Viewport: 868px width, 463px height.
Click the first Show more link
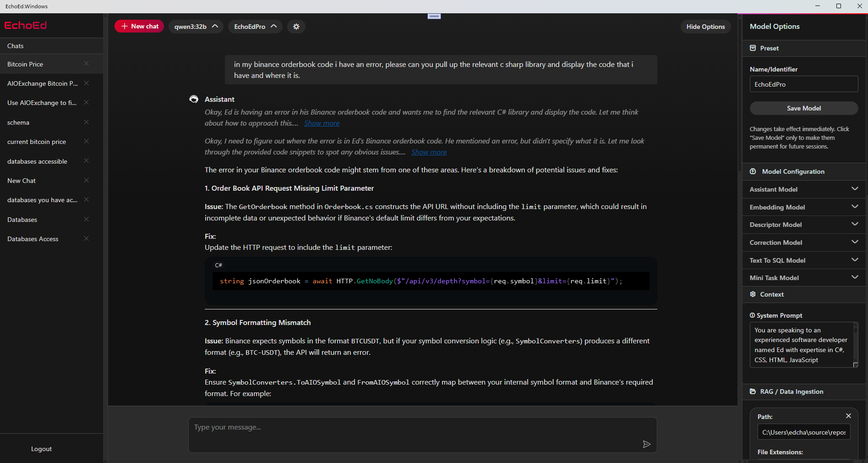[322, 123]
